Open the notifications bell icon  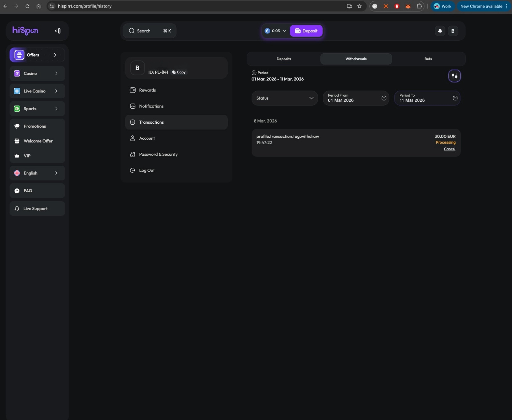(x=440, y=31)
